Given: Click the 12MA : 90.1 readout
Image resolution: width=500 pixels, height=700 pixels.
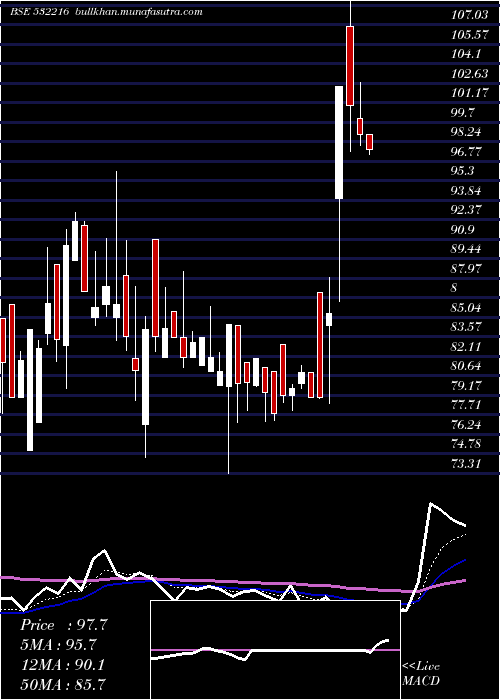Looking at the screenshot, I should [x=63, y=664].
